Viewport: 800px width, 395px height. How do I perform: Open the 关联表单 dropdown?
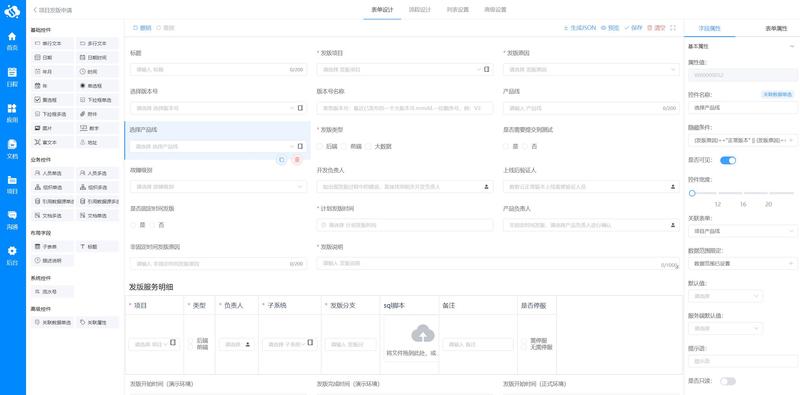click(743, 231)
